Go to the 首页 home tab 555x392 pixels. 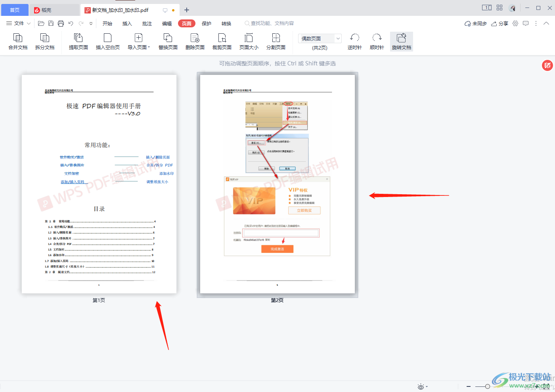(x=15, y=10)
